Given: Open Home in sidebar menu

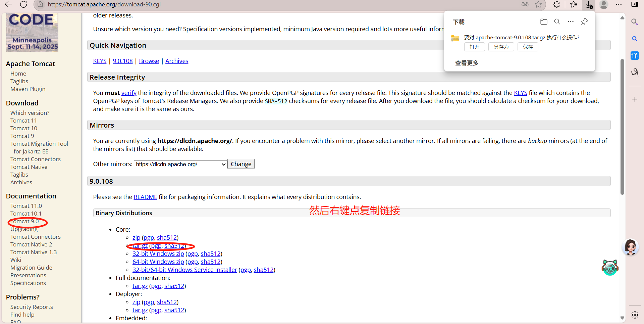Looking at the screenshot, I should [x=18, y=74].
